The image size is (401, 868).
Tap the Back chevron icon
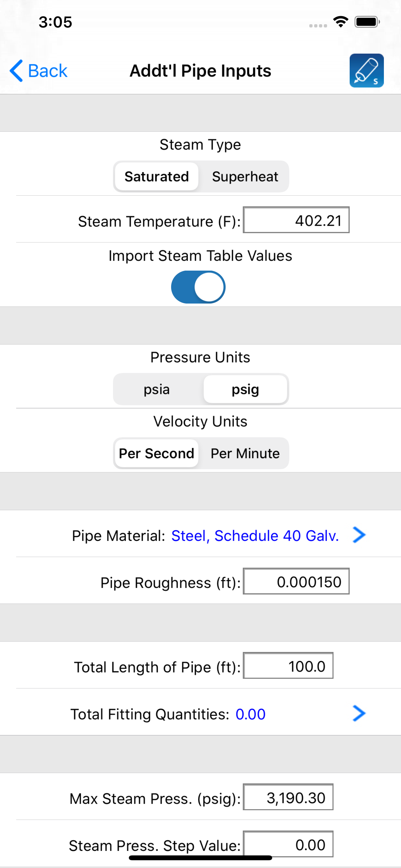coord(16,71)
